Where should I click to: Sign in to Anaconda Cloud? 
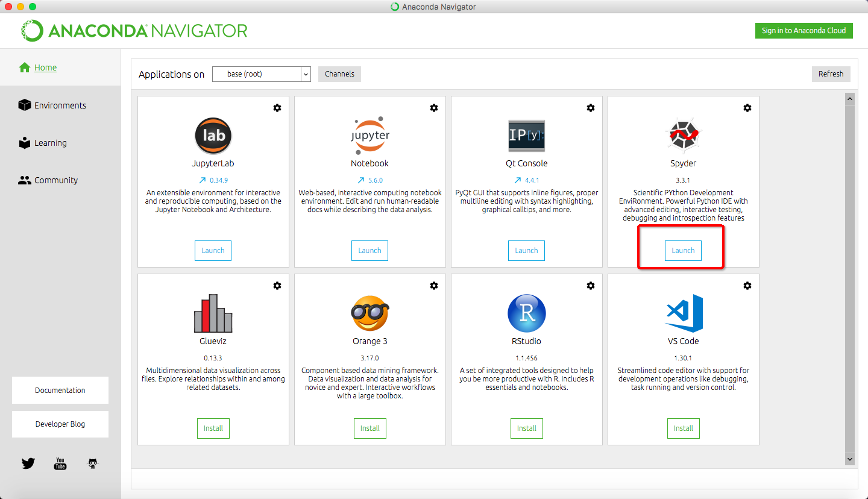pyautogui.click(x=804, y=31)
